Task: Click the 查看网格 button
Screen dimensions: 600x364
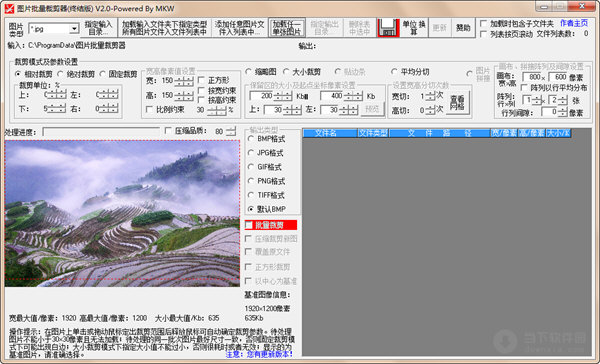Action: pos(457,103)
